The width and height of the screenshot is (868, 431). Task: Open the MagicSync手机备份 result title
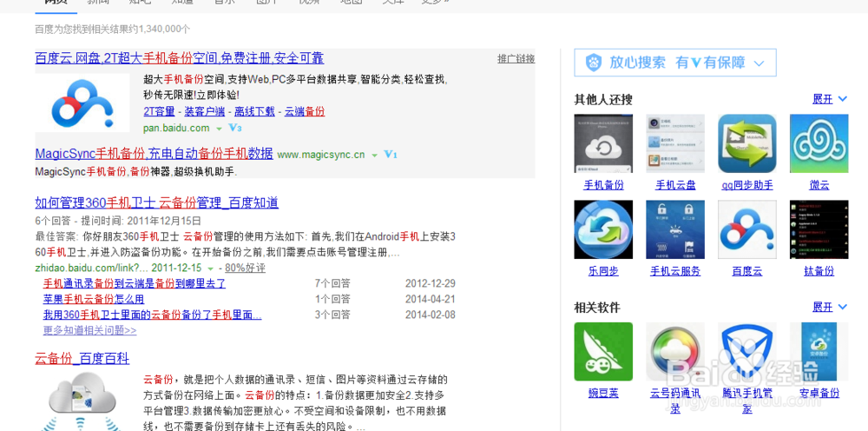coord(154,154)
